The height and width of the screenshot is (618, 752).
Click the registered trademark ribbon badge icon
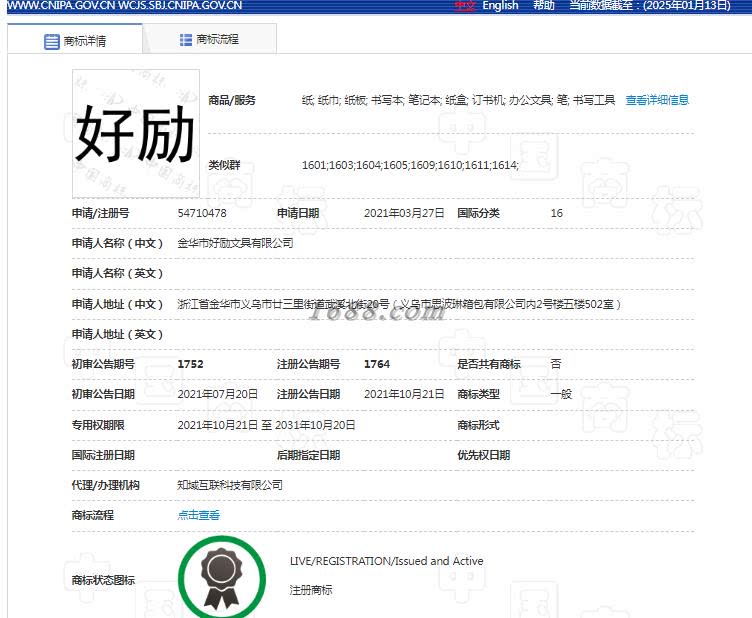point(222,578)
